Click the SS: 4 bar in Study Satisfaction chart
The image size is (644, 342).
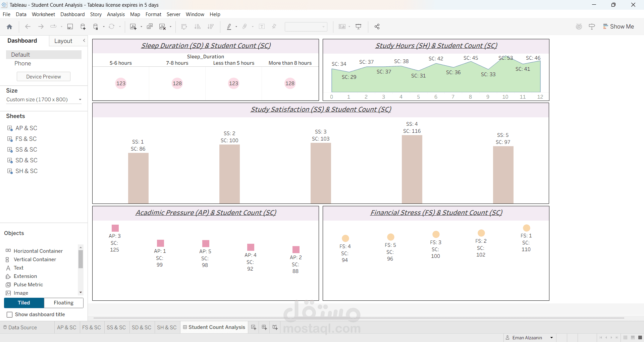click(x=412, y=169)
